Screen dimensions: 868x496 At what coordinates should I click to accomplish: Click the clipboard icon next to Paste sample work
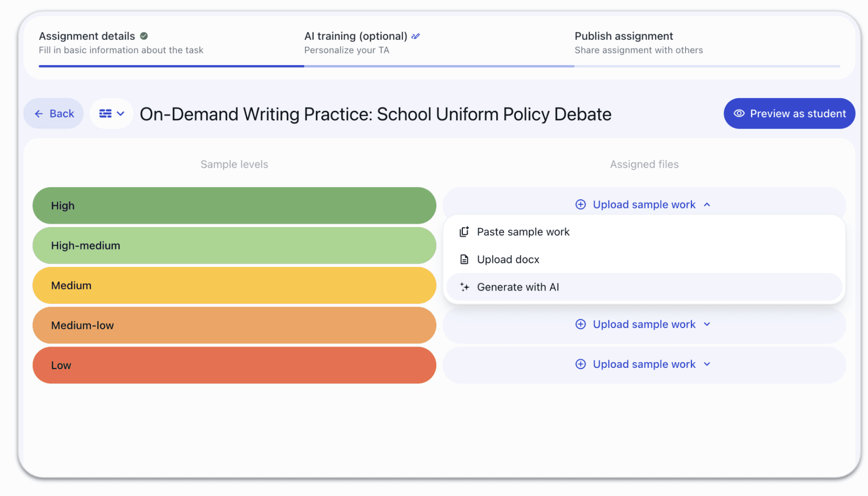(x=464, y=232)
